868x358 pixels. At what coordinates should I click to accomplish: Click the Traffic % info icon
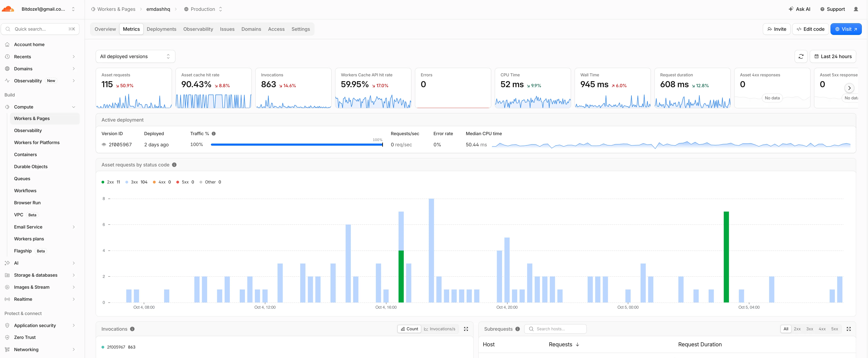pos(214,134)
